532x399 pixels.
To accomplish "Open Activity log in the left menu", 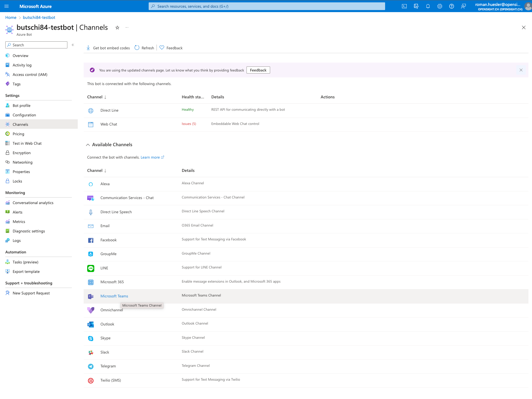I will tap(22, 65).
